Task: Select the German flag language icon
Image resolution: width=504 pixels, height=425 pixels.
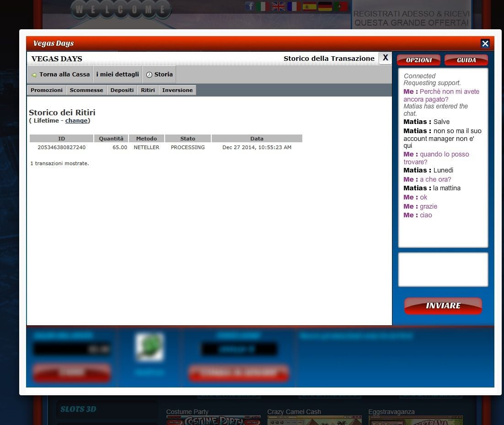Action: pos(325,6)
